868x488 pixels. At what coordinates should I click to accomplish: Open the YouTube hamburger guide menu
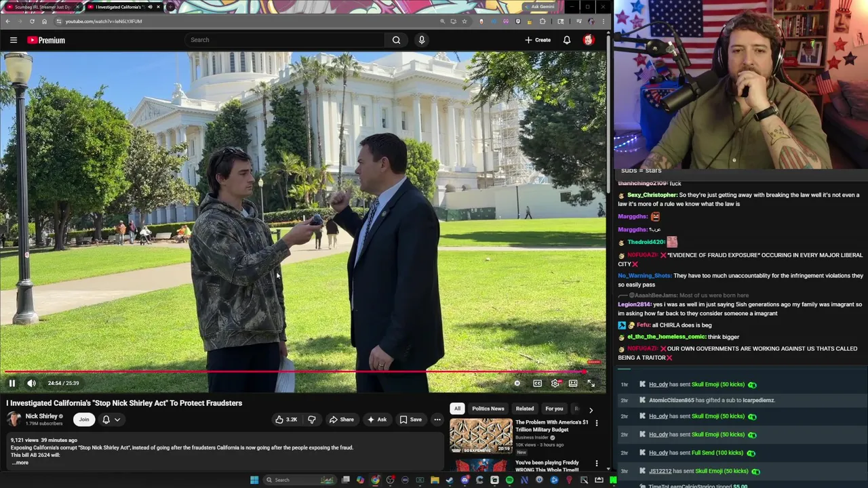14,40
